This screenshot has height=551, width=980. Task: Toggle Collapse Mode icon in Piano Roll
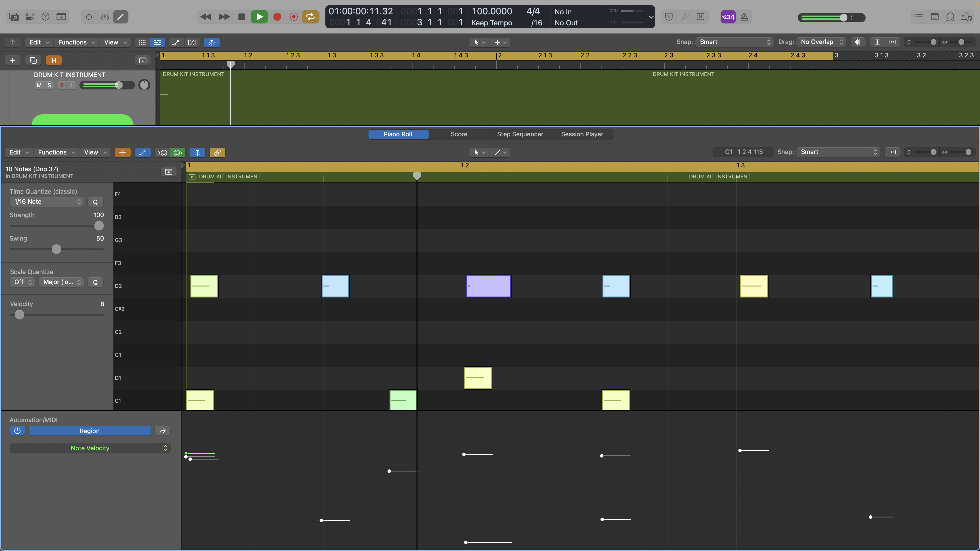pos(122,153)
